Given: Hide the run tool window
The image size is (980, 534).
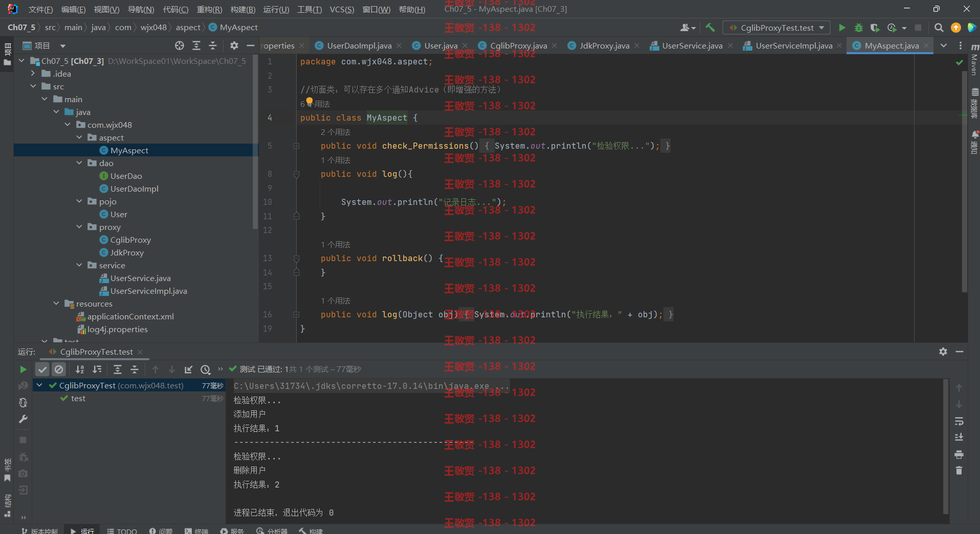Looking at the screenshot, I should coord(960,352).
